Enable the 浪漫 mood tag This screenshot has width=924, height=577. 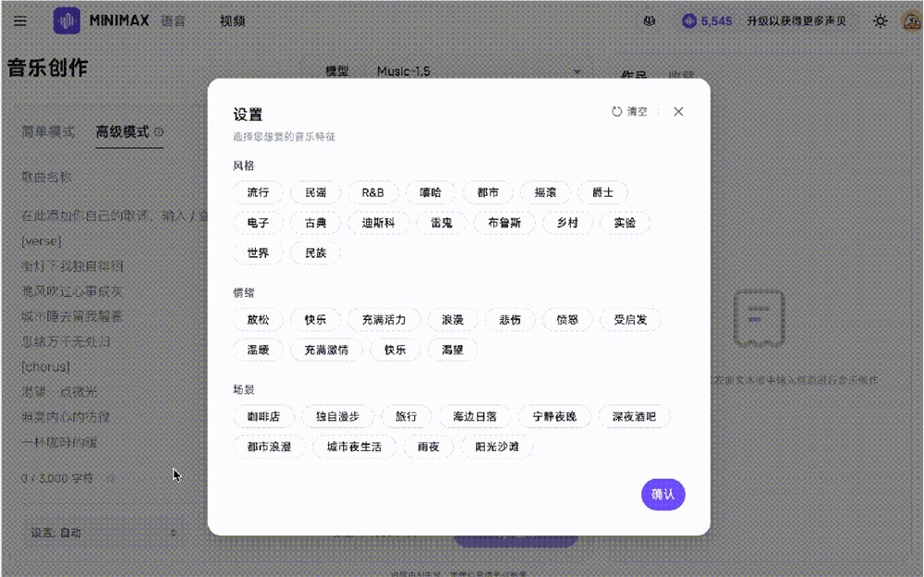tap(452, 320)
